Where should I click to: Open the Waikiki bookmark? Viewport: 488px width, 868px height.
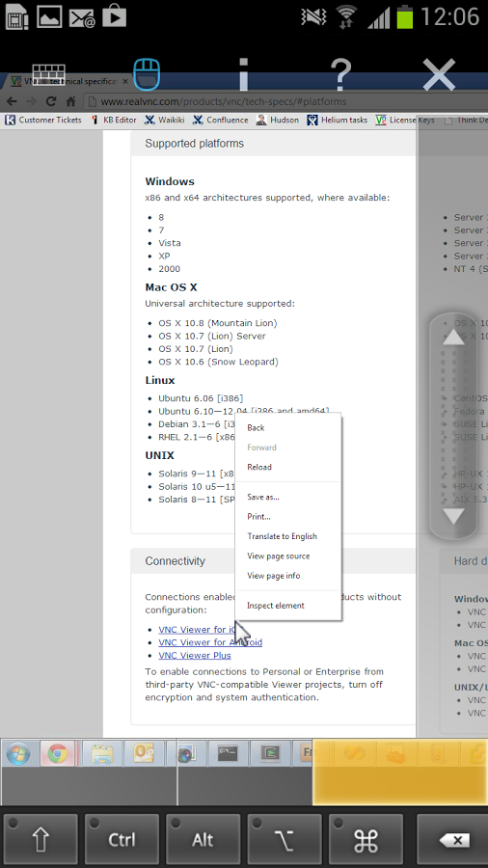tap(164, 120)
